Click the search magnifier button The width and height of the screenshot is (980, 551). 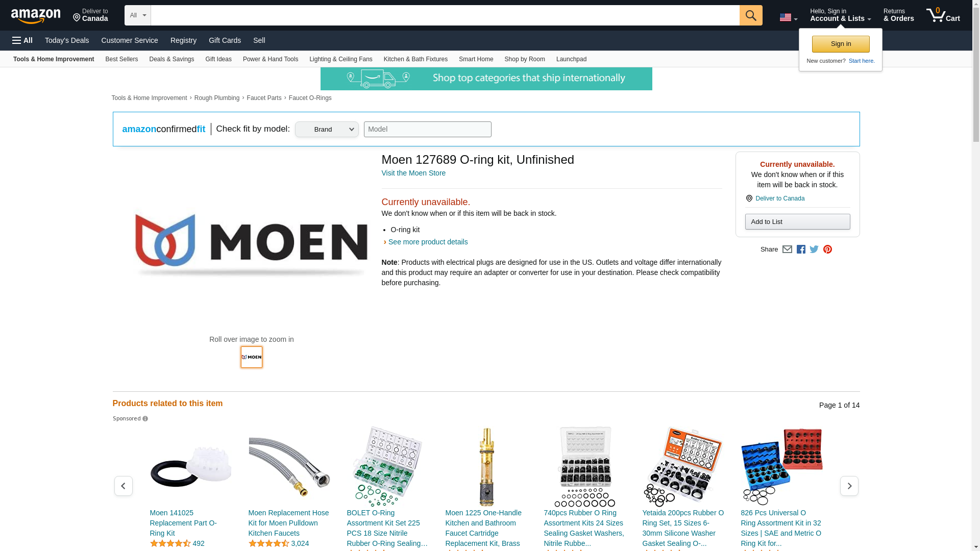pos(750,15)
